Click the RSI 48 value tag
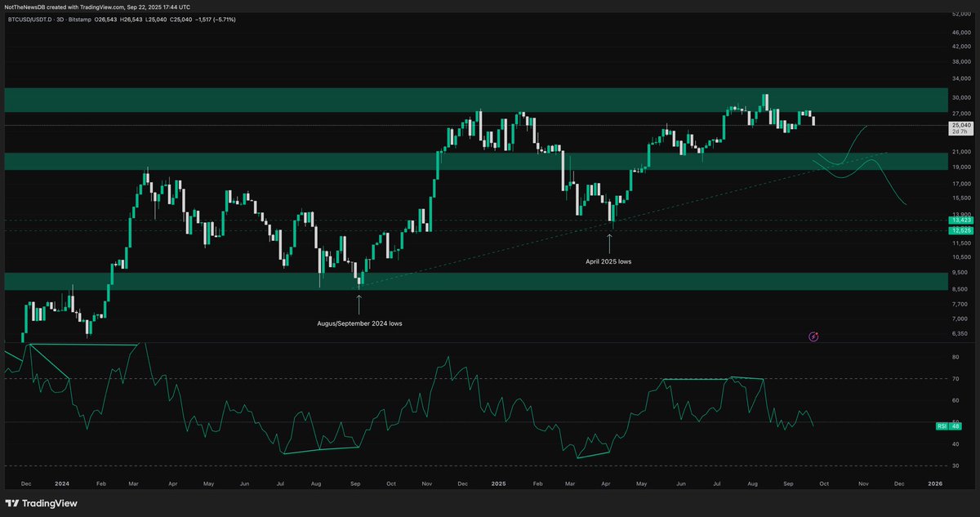Viewport: 980px width, 517px height. 948,426
